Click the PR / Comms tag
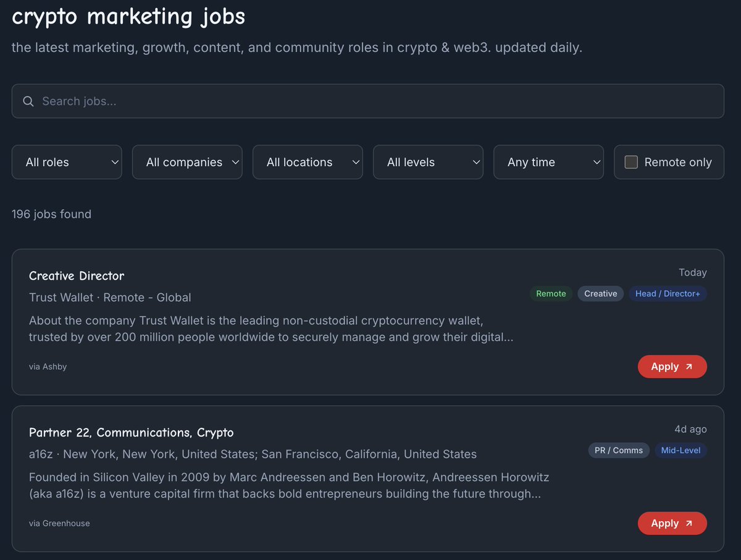Image resolution: width=741 pixels, height=560 pixels. point(619,451)
